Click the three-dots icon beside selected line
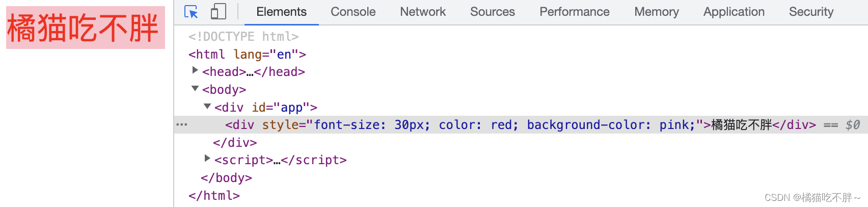This screenshot has height=207, width=868. [182, 124]
